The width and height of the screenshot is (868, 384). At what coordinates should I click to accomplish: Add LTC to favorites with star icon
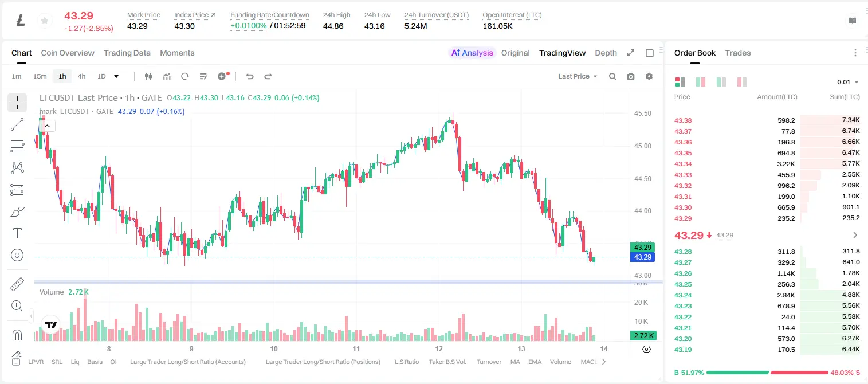[44, 21]
